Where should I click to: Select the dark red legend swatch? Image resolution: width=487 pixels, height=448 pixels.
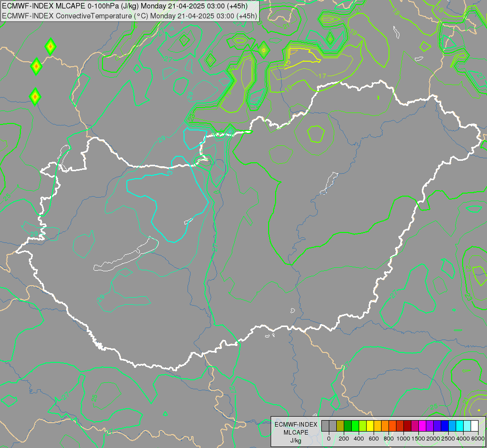(407, 426)
